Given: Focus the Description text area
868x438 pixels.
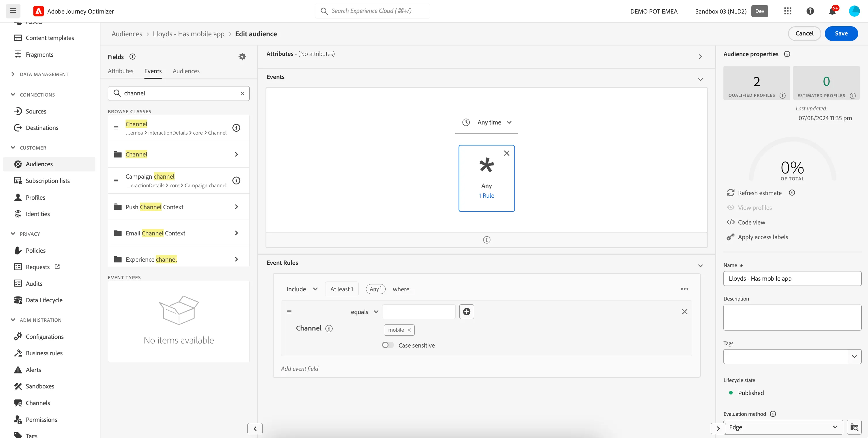Looking at the screenshot, I should pos(792,317).
